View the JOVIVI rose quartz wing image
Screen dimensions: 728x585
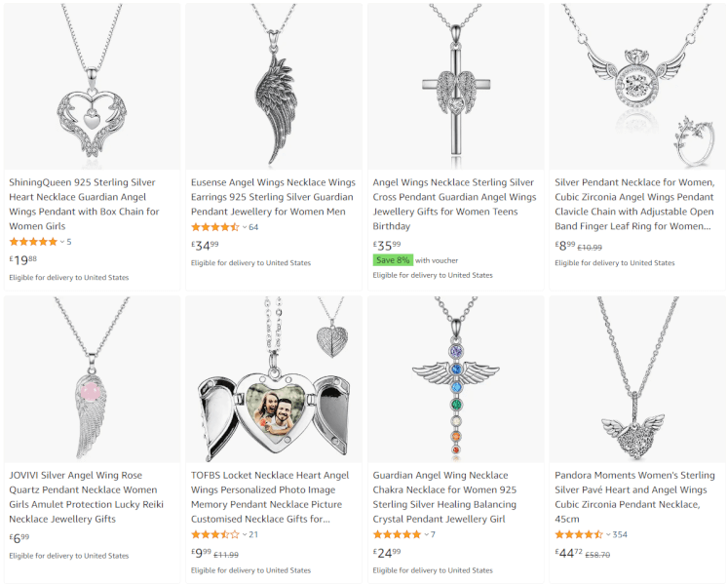coord(92,379)
